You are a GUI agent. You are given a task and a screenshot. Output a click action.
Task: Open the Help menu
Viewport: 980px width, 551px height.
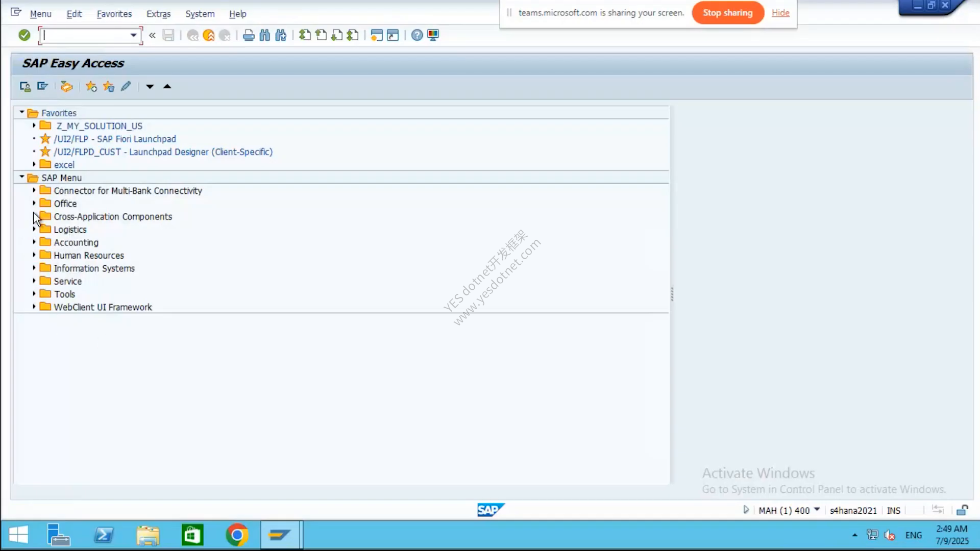[238, 14]
